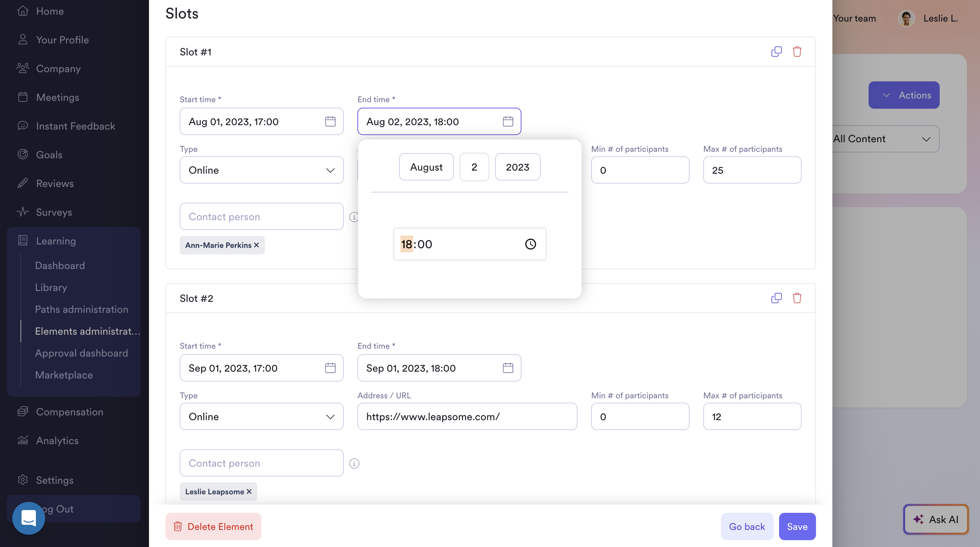Remove Ann-Marie Perkins contact tag
The height and width of the screenshot is (547, 980).
coord(256,245)
